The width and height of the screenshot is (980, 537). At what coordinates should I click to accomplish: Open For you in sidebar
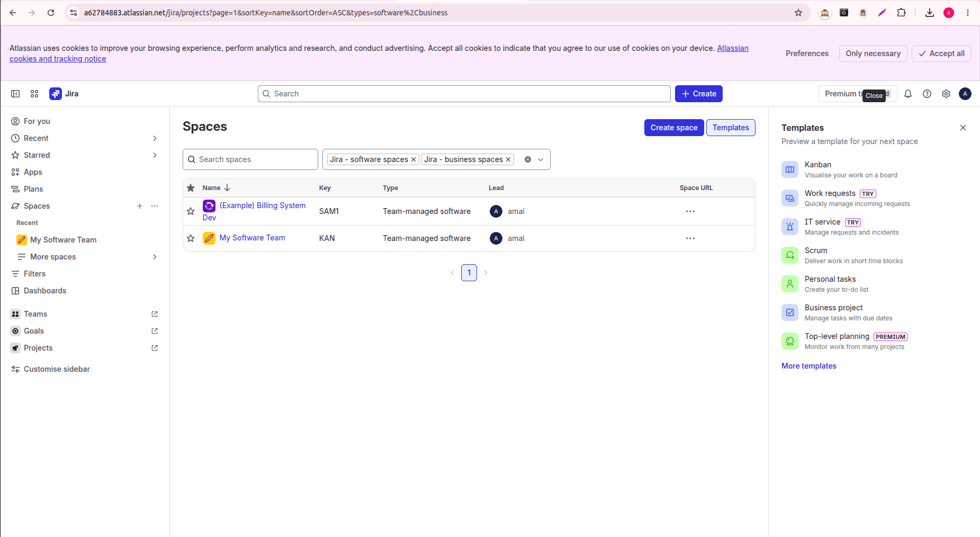coord(85,121)
